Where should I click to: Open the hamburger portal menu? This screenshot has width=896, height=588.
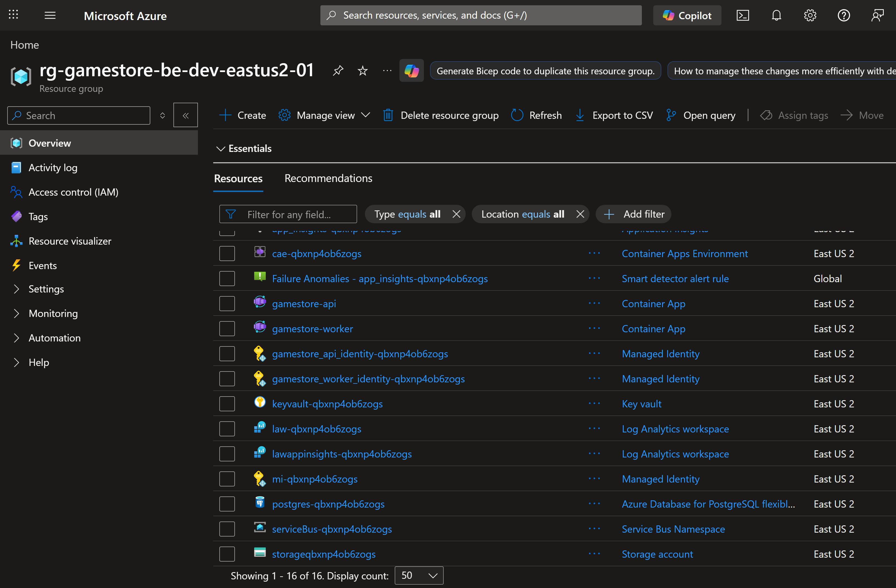50,15
